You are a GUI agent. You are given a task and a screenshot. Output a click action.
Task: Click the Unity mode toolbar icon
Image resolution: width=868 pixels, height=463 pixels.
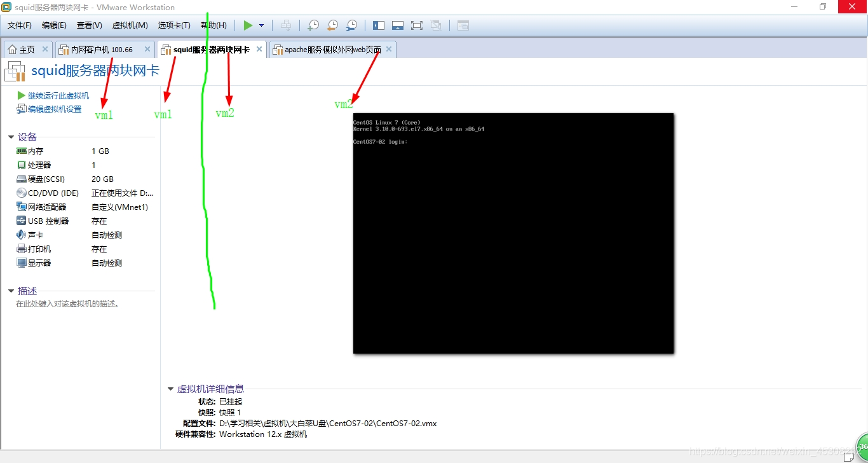point(436,25)
